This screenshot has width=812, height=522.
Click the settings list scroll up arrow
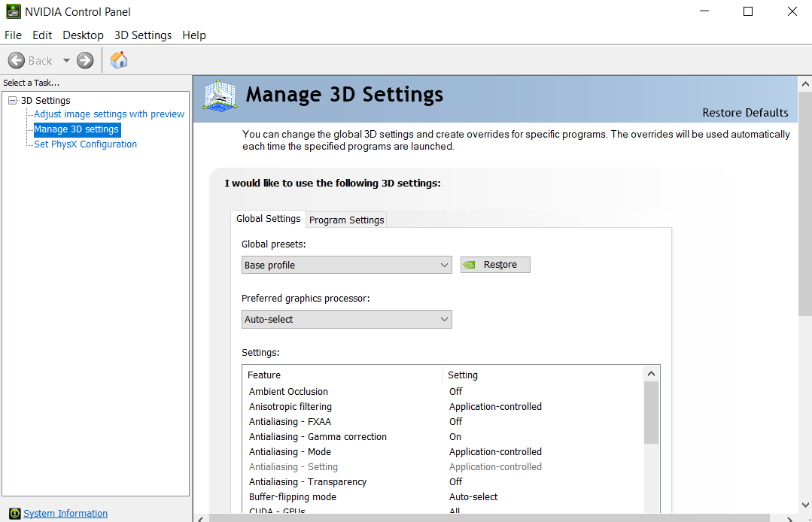[652, 374]
